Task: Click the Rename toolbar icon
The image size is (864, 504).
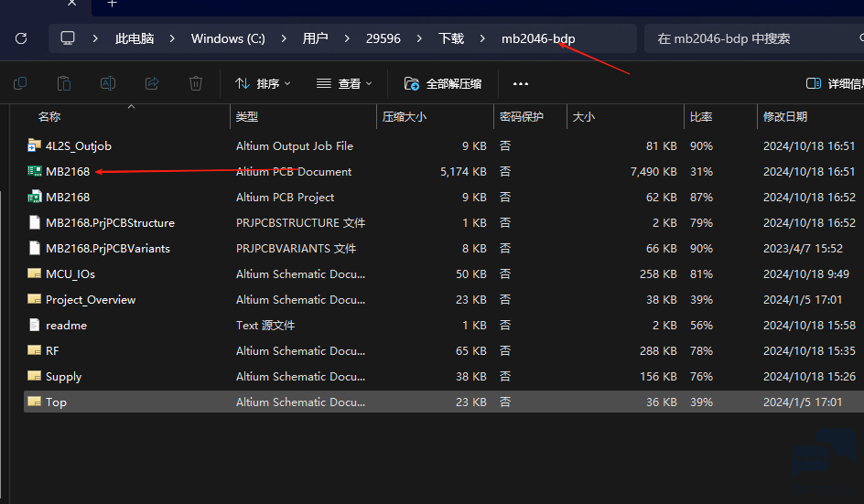Action: (108, 84)
